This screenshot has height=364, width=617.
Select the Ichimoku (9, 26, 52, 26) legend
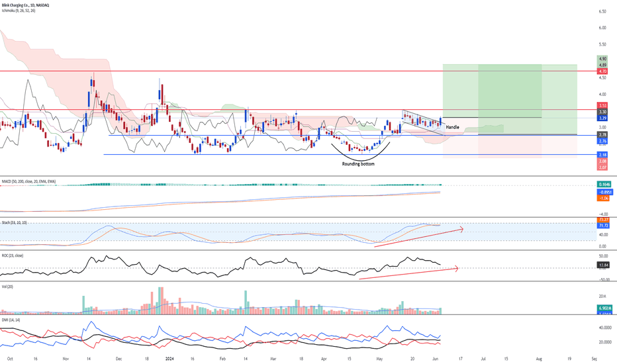pyautogui.click(x=18, y=11)
